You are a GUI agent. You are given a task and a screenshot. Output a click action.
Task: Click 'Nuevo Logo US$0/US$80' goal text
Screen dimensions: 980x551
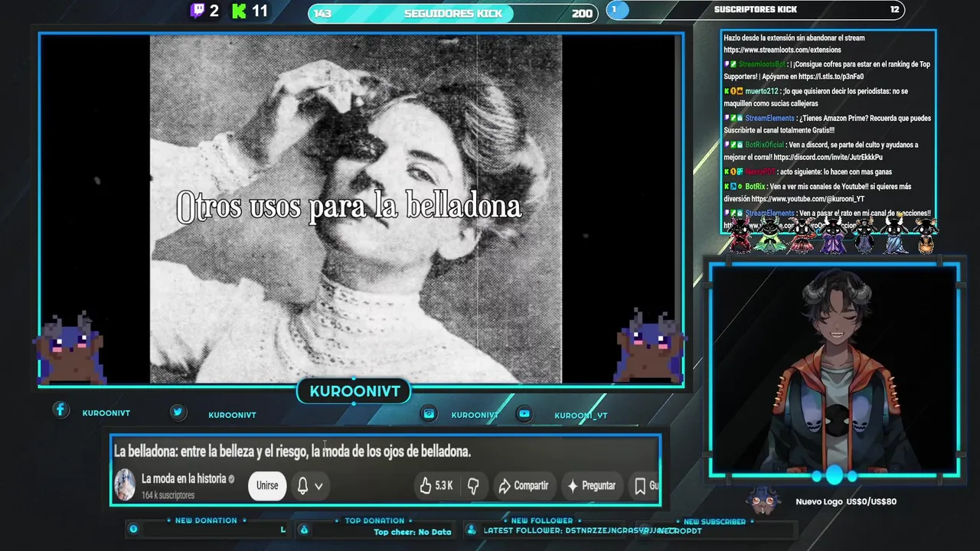tap(846, 501)
